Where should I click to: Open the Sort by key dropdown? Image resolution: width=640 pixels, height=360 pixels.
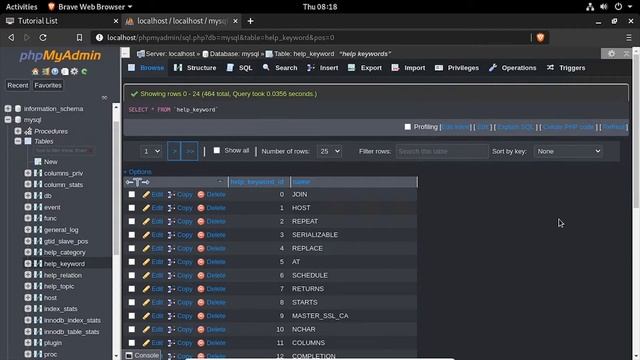(568, 151)
